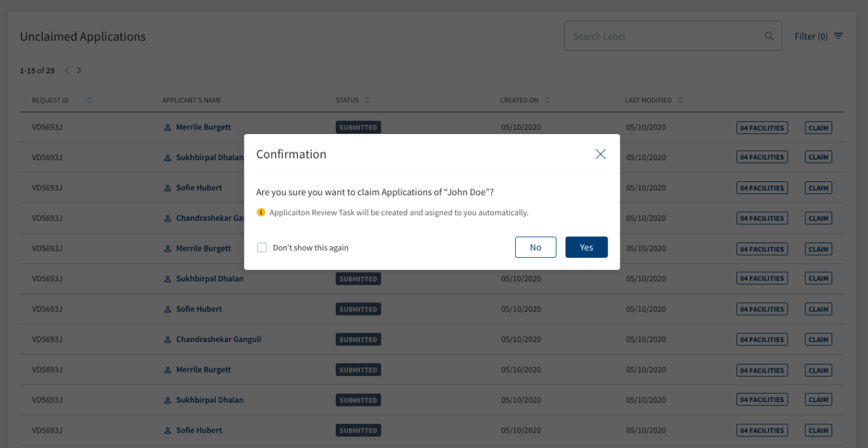Sort by Created On column arrows
The height and width of the screenshot is (448, 868).
(548, 100)
